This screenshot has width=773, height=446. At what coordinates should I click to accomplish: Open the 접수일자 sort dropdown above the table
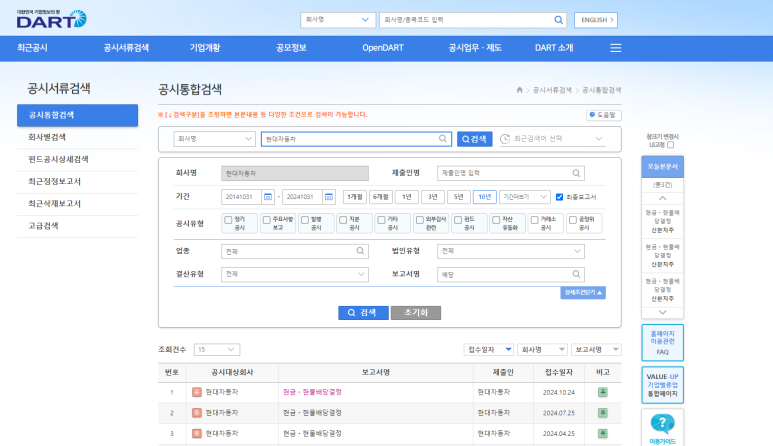[489, 349]
